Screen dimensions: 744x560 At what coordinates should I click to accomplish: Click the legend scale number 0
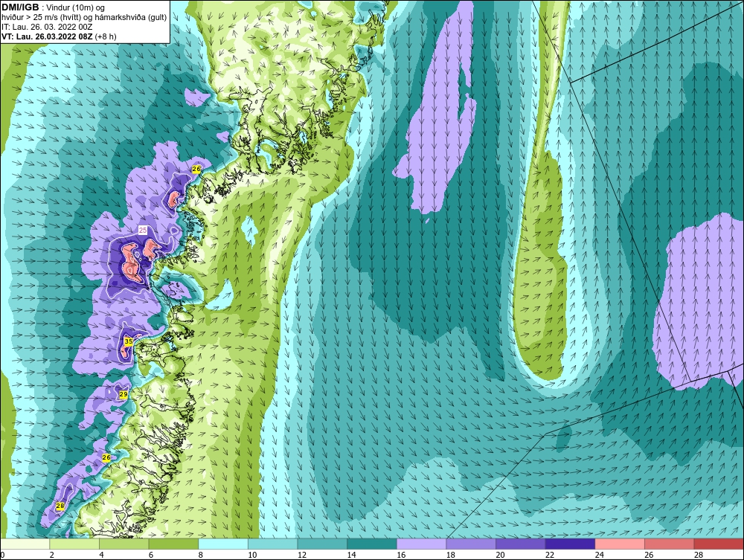tap(2, 555)
